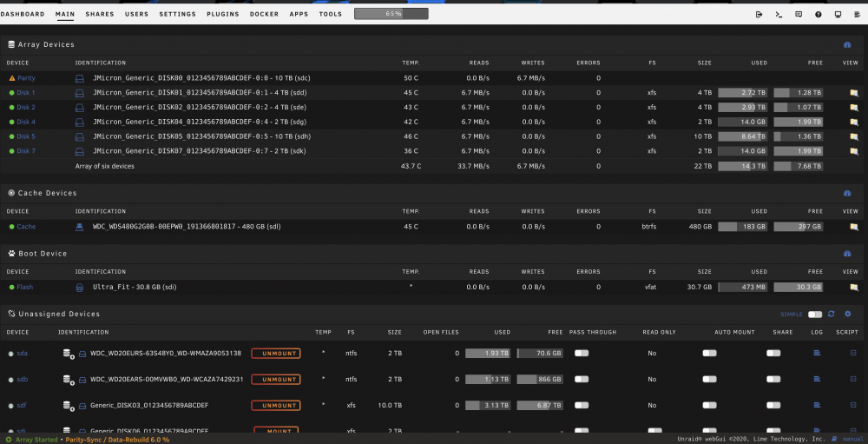Open the Users tab
Screen dimensions: 868x444
click(x=137, y=15)
